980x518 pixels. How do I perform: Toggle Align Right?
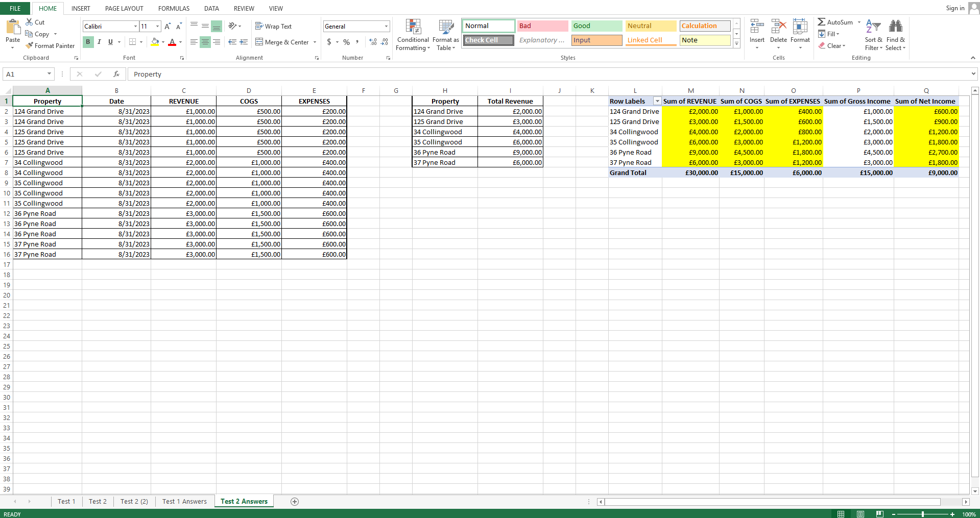coord(217,42)
